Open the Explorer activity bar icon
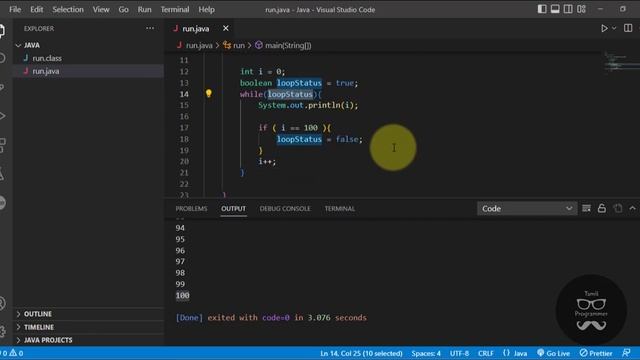The width and height of the screenshot is (640, 360). tap(2, 31)
